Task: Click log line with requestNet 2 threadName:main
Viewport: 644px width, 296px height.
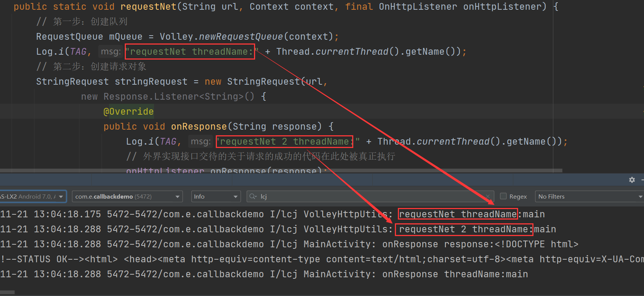Action: (x=278, y=229)
